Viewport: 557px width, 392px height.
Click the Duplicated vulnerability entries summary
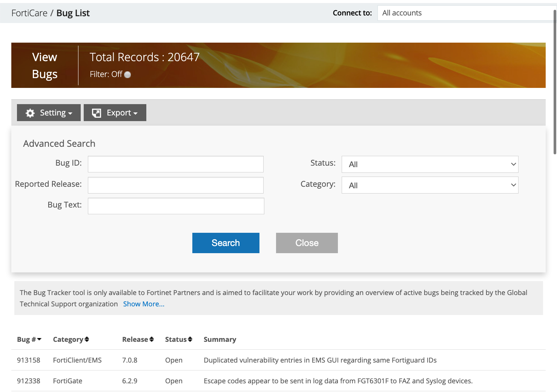(320, 360)
